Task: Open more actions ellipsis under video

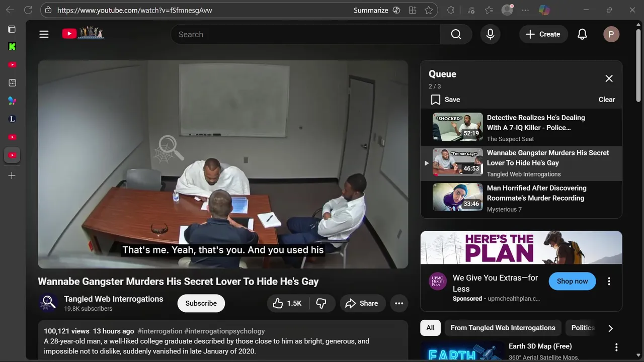Action: (399, 303)
